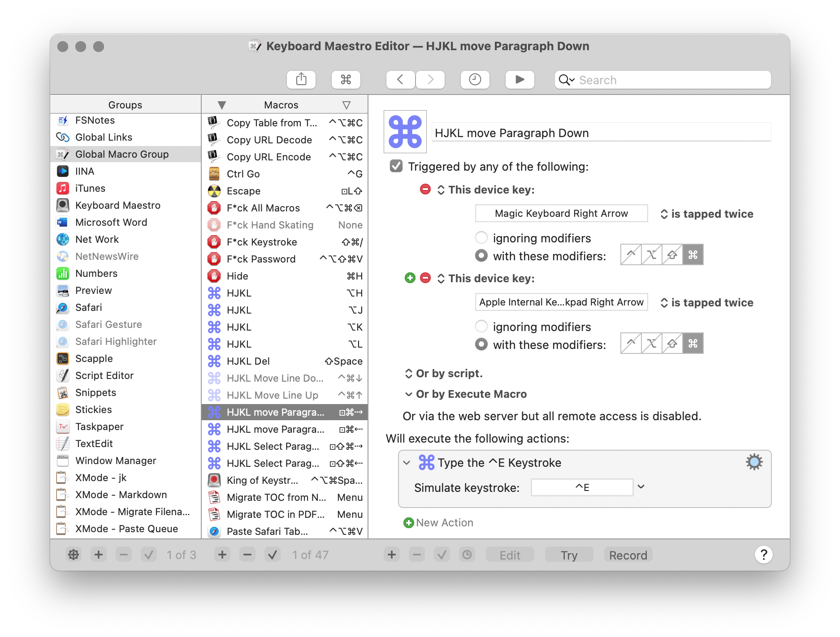Click the search magnifier dropdown icon
The image size is (840, 637).
(x=567, y=80)
